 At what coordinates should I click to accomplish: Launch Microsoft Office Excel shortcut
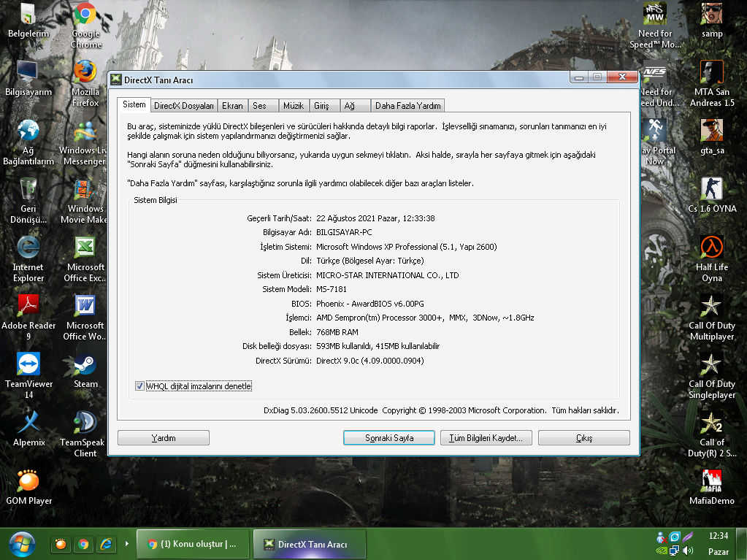pos(85,259)
